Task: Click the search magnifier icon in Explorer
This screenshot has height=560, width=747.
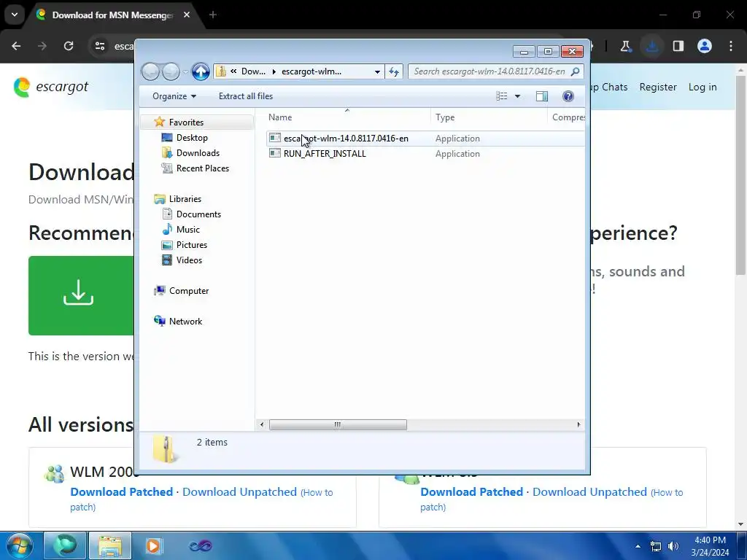Action: click(x=576, y=71)
